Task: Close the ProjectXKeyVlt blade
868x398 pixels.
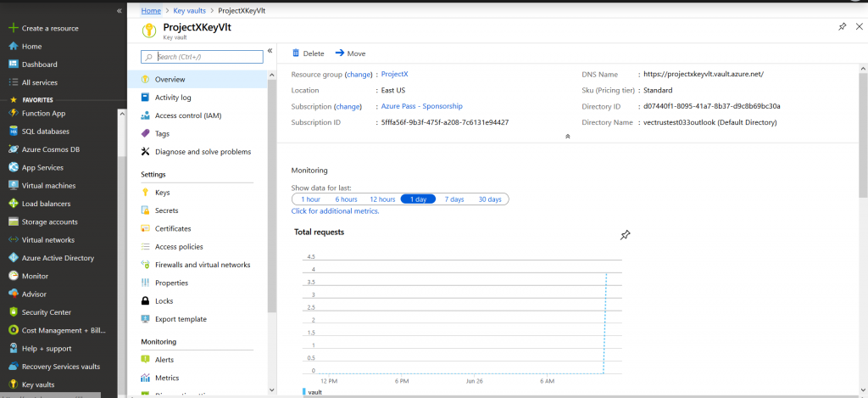Action: [x=860, y=26]
